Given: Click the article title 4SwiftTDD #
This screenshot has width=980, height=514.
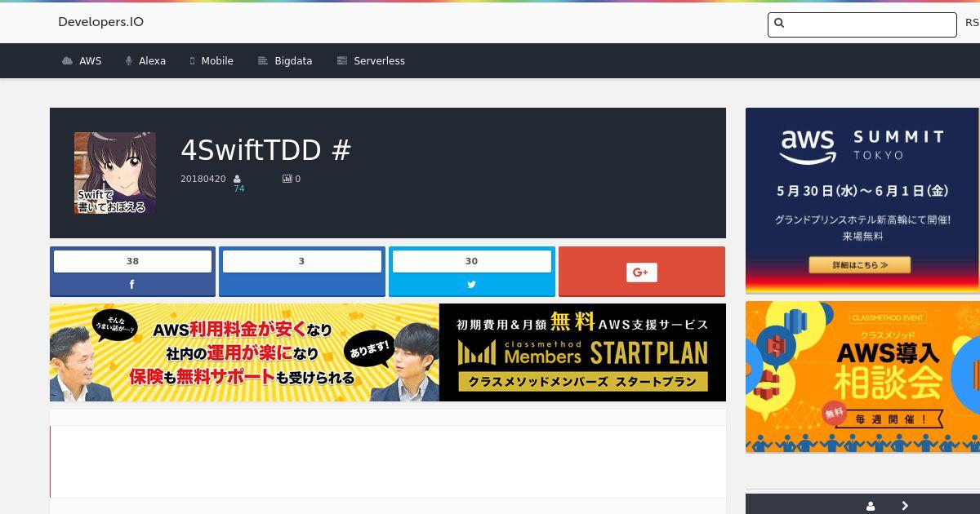Looking at the screenshot, I should point(265,150).
